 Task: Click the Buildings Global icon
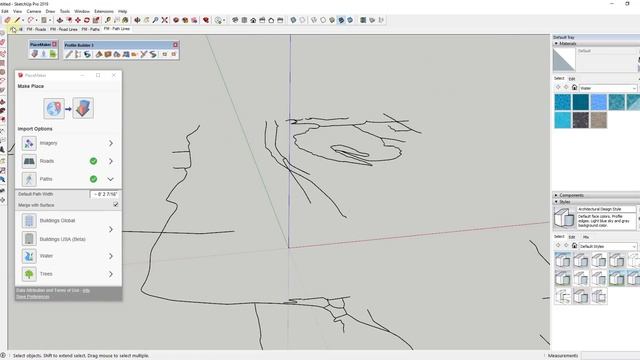click(x=29, y=221)
